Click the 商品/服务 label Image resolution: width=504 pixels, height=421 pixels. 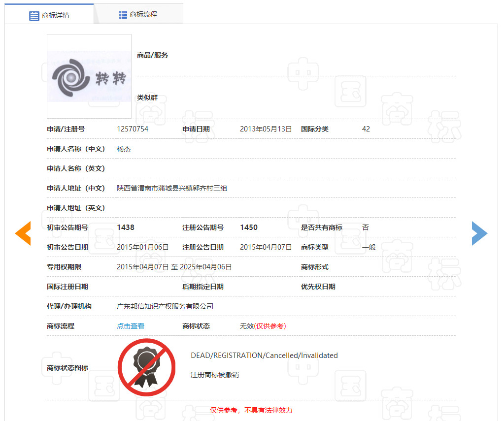(x=152, y=55)
